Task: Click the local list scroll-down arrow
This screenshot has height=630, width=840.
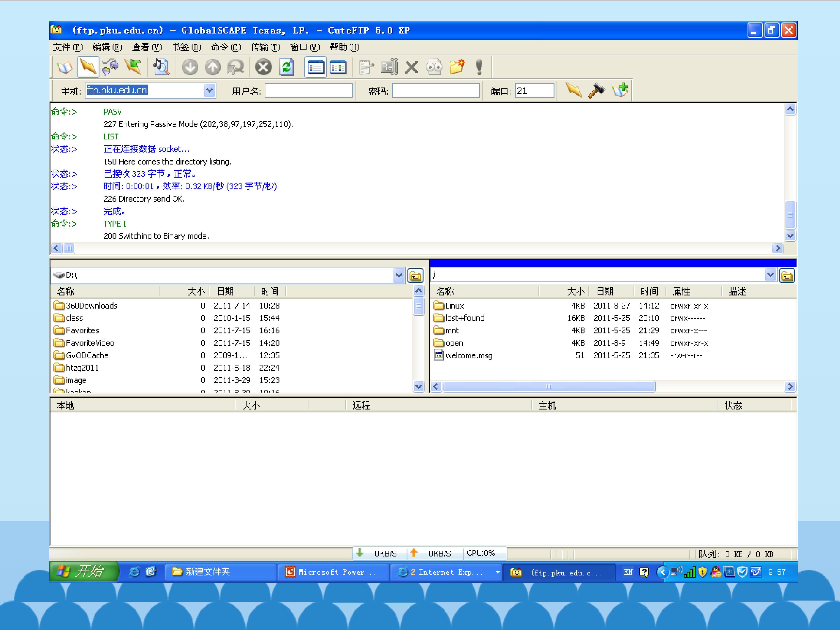Action: pyautogui.click(x=419, y=386)
